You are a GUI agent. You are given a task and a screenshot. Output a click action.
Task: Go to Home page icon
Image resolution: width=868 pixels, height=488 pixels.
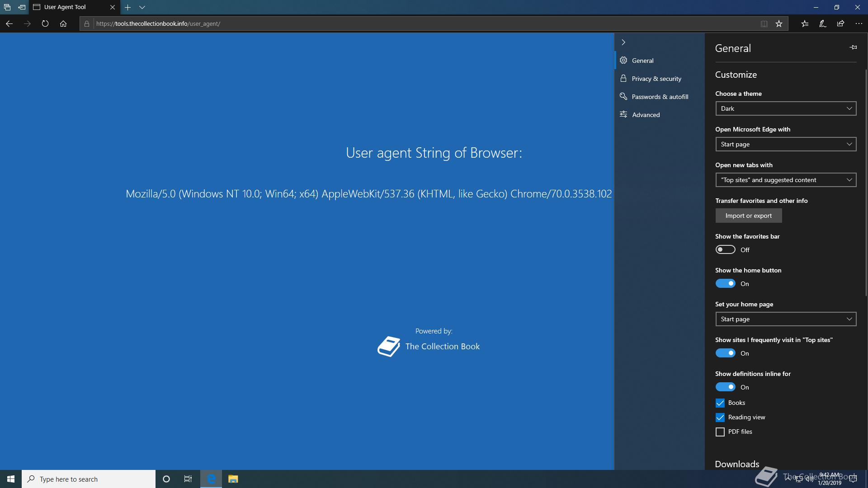63,23
